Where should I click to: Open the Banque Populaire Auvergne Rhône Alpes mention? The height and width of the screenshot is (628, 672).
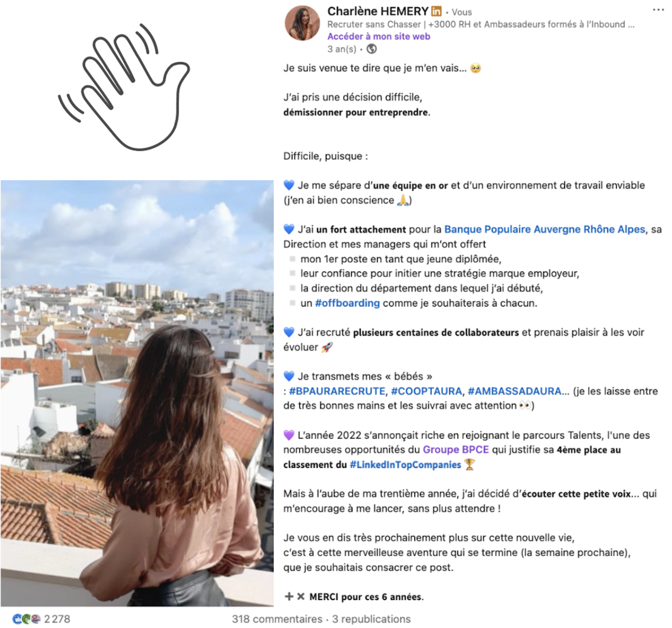544,230
